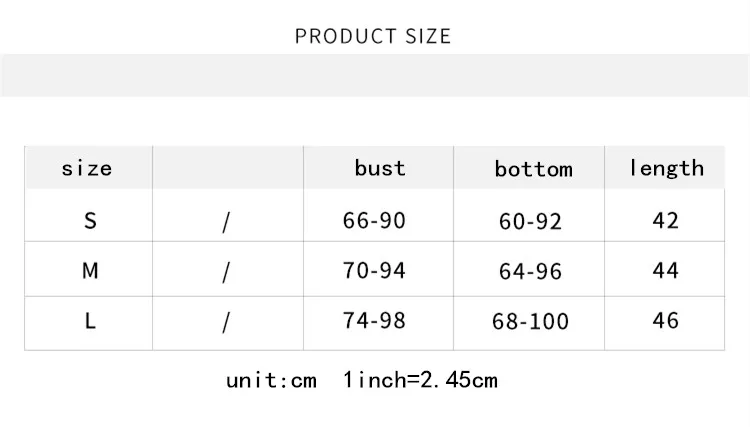Viewport: 750px width, 427px height.
Task: Click length value 46
Action: click(x=665, y=320)
